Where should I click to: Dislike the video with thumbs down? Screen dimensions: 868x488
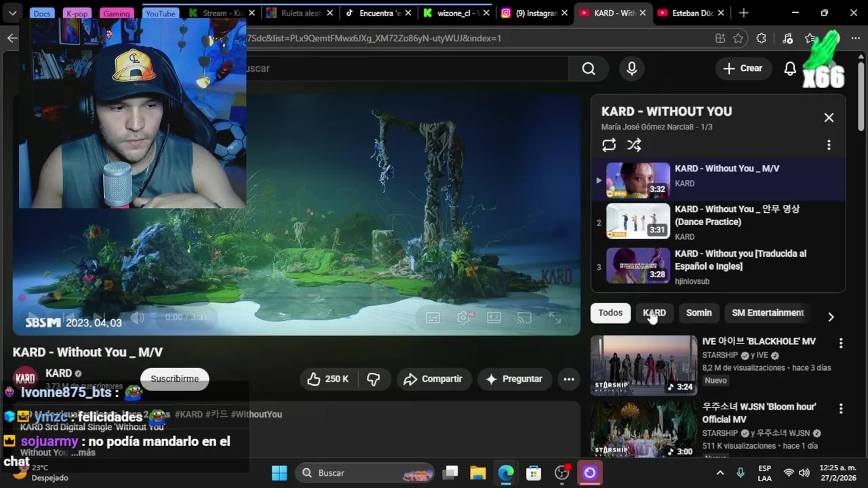[x=374, y=379]
